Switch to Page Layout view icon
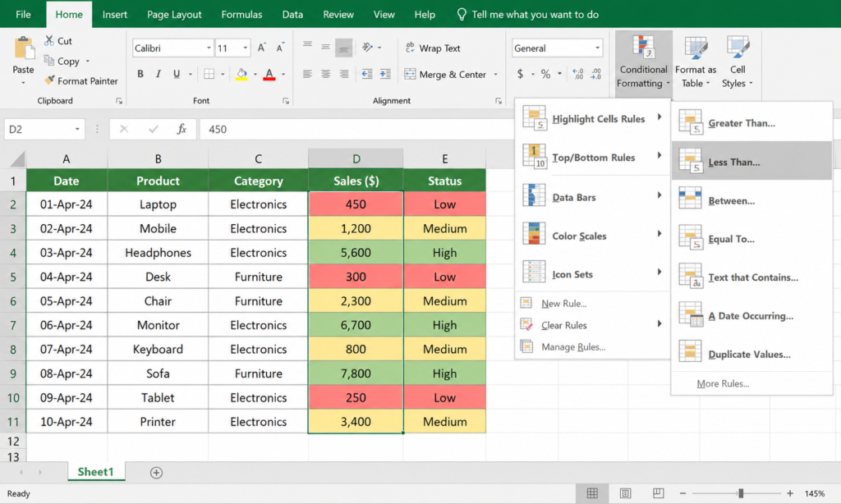This screenshot has height=504, width=841. pyautogui.click(x=625, y=493)
